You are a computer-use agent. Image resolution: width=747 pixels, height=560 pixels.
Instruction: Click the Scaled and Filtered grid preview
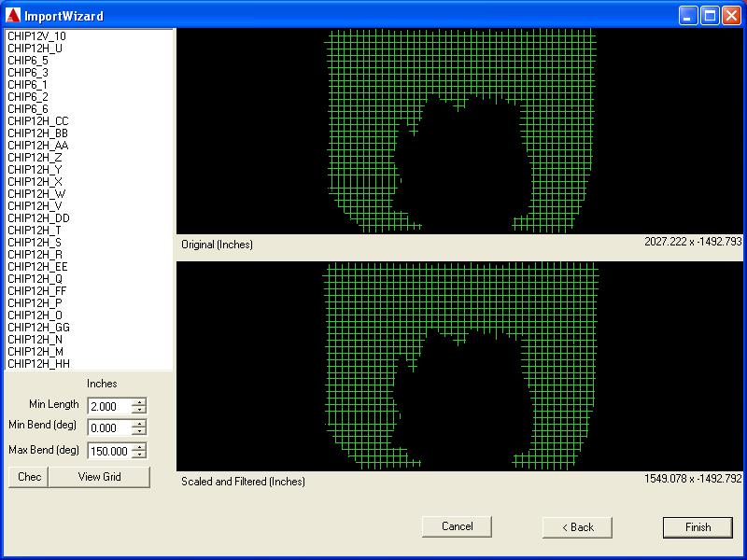459,366
